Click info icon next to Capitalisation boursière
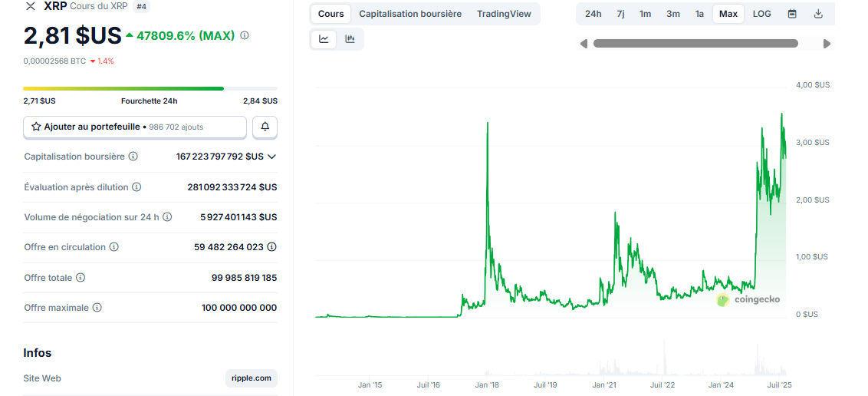Image resolution: width=868 pixels, height=396 pixels. [x=133, y=157]
